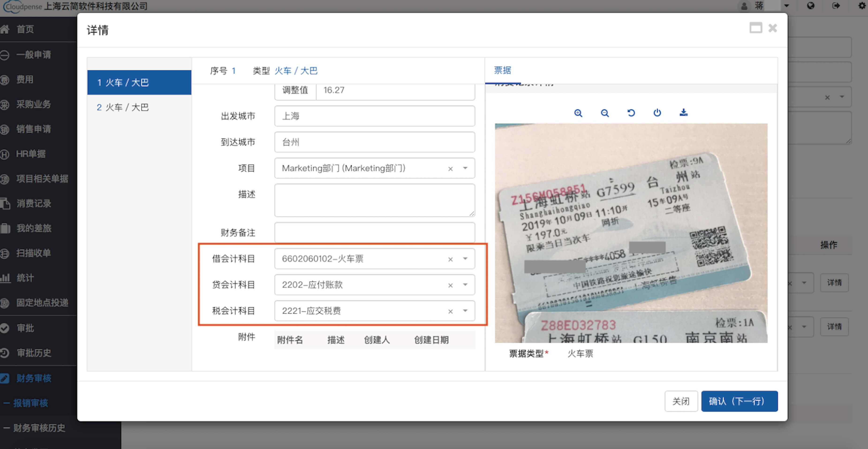This screenshot has height=449, width=868.
Task: Click the 创建日期 column header
Action: tap(431, 340)
